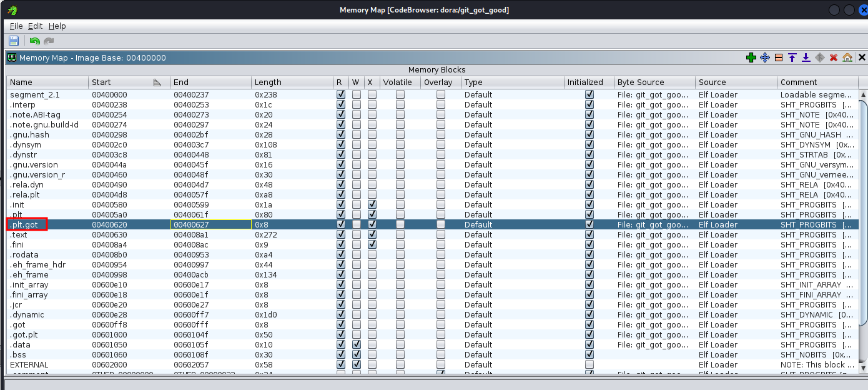Click the Expand Block Down icon
Screen dimensions: 868x390
806,57
